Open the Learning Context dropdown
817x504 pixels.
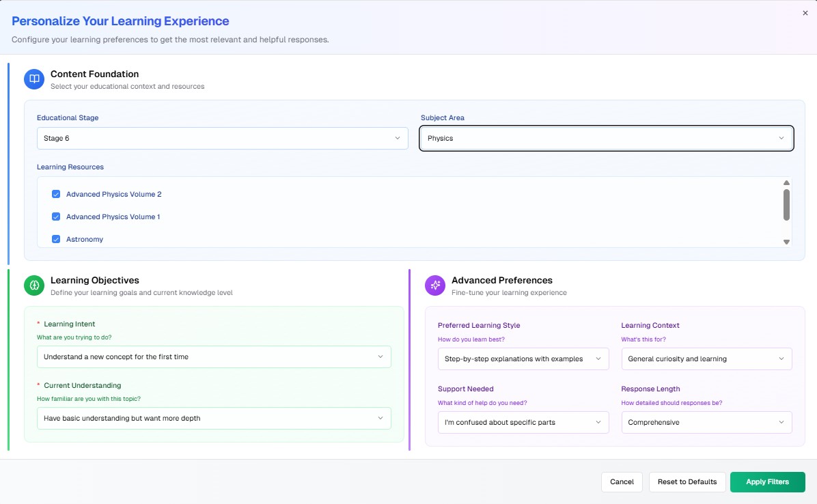click(706, 359)
